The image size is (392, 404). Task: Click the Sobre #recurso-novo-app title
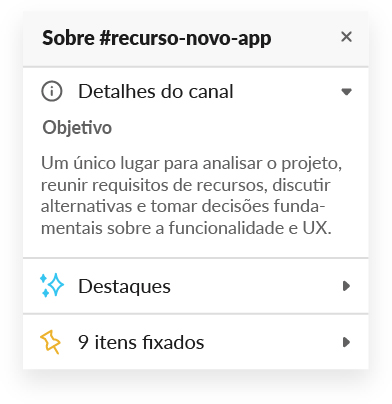(x=157, y=39)
